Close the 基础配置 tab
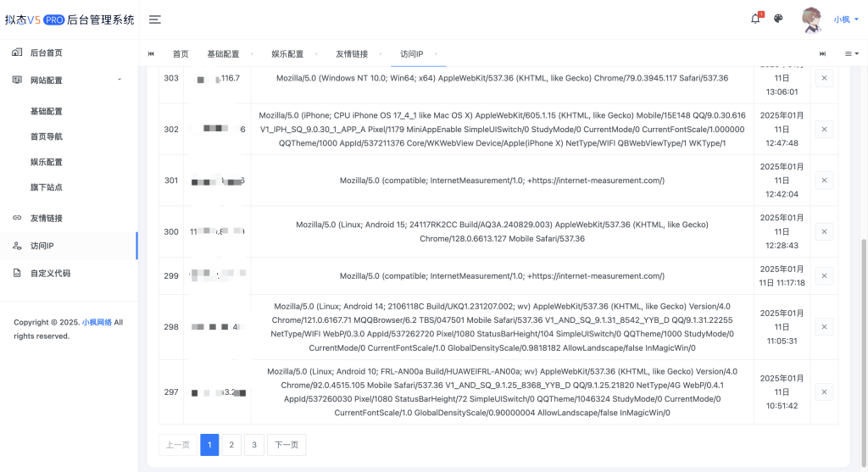This screenshot has width=868, height=472. tap(252, 53)
